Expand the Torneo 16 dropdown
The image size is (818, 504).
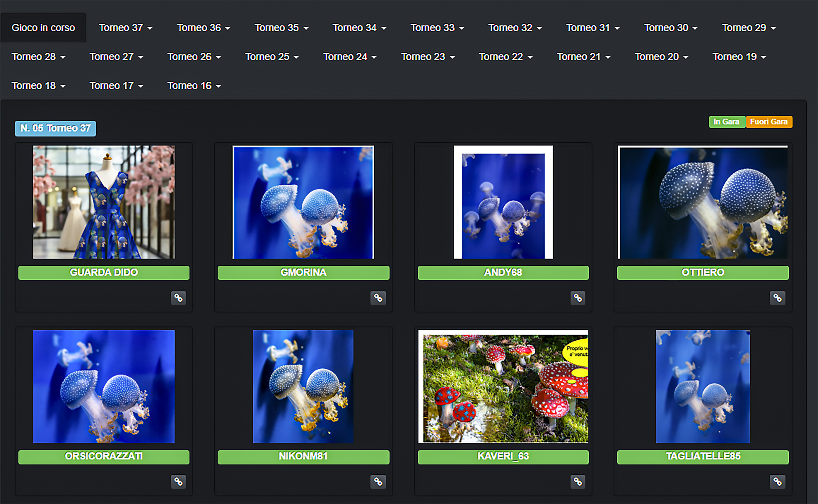194,86
